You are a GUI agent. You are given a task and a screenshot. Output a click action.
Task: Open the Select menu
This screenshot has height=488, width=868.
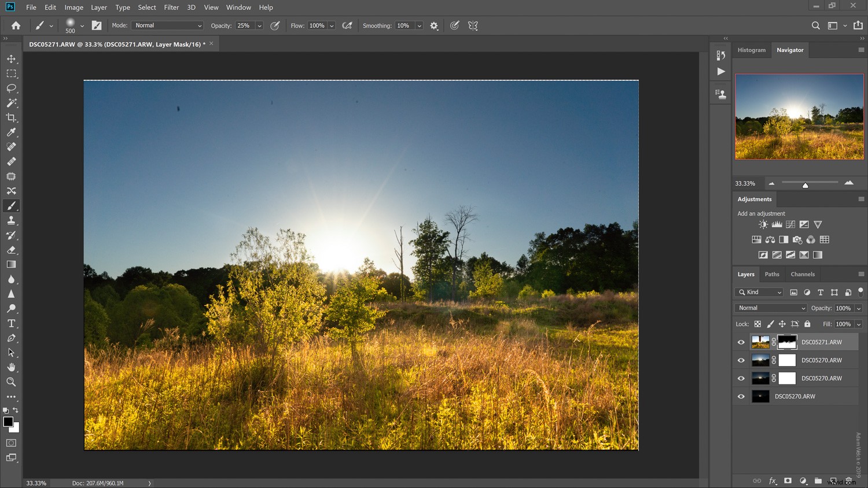(146, 7)
